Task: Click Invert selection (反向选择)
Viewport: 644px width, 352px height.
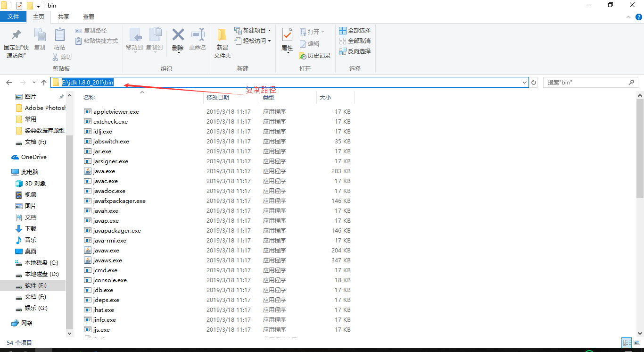Action: (355, 51)
